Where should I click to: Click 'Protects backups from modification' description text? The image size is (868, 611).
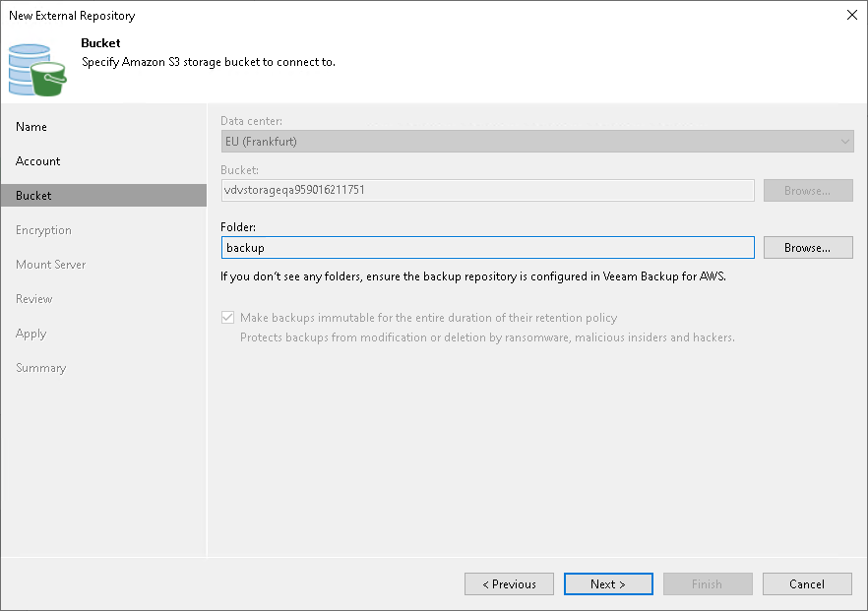[487, 337]
